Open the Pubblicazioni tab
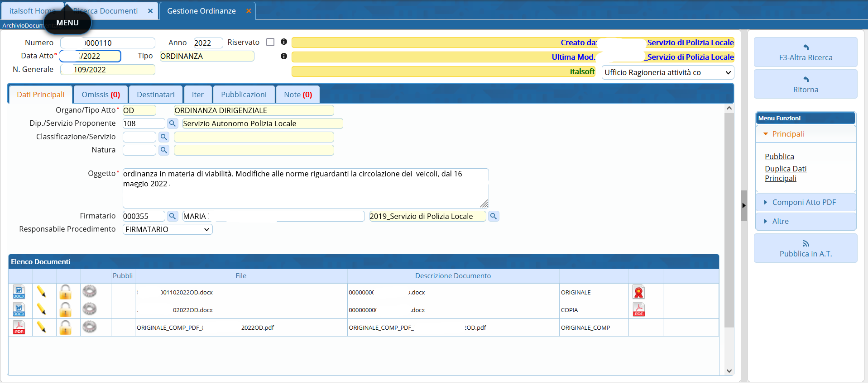The height and width of the screenshot is (384, 868). [x=244, y=95]
